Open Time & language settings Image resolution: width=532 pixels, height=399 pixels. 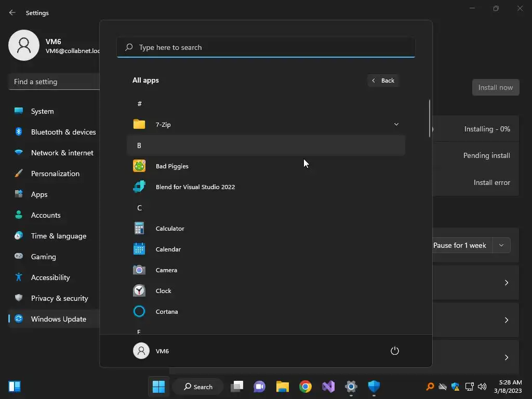click(x=54, y=236)
